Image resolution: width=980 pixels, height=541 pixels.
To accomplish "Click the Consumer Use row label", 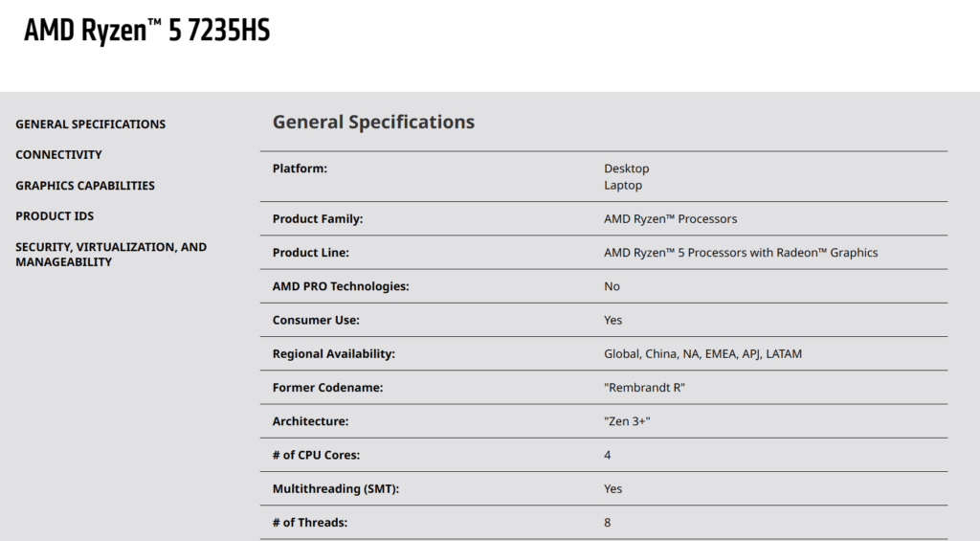I will (x=316, y=320).
